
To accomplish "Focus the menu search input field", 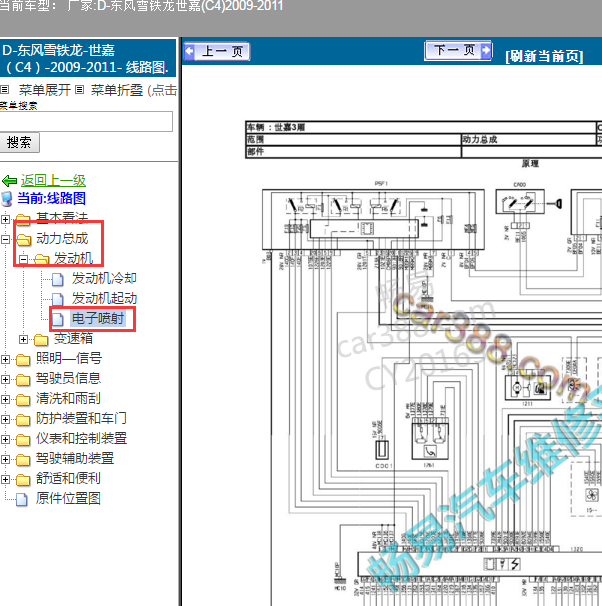I will (x=86, y=122).
